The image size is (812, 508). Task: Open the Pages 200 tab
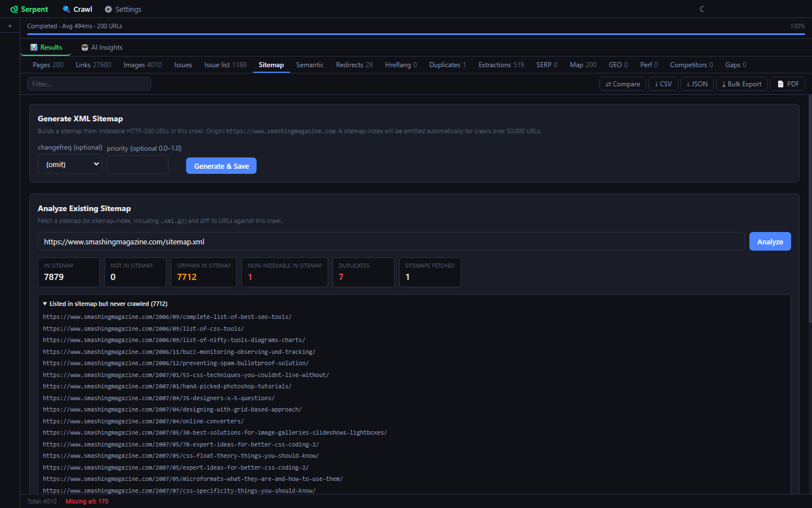(48, 65)
